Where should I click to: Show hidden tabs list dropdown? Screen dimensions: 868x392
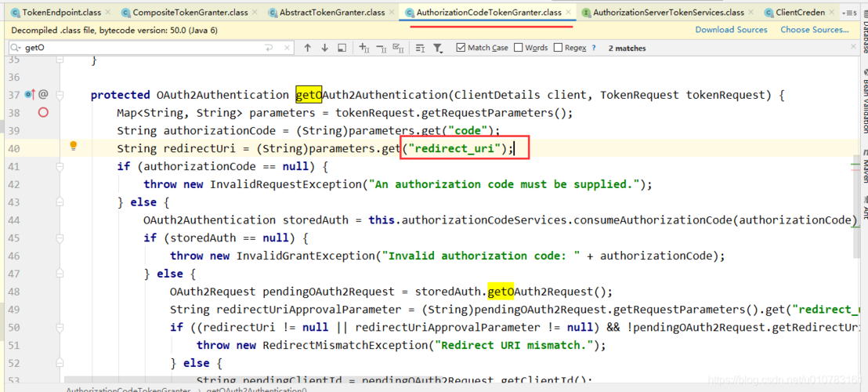[848, 13]
